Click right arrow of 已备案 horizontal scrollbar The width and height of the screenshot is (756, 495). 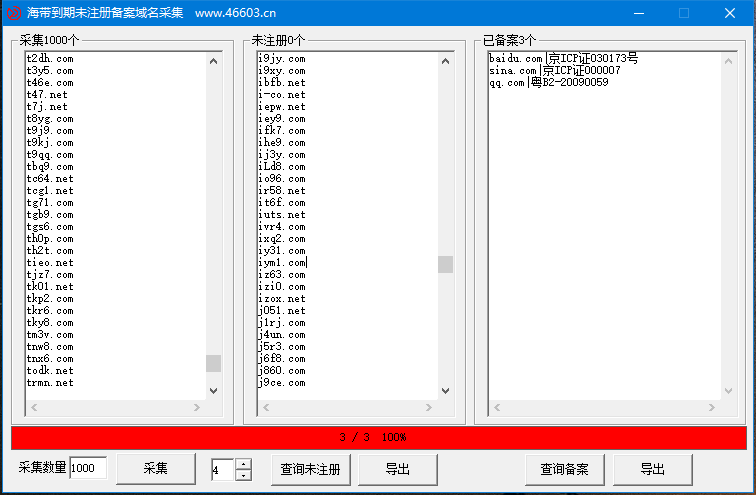pos(712,407)
